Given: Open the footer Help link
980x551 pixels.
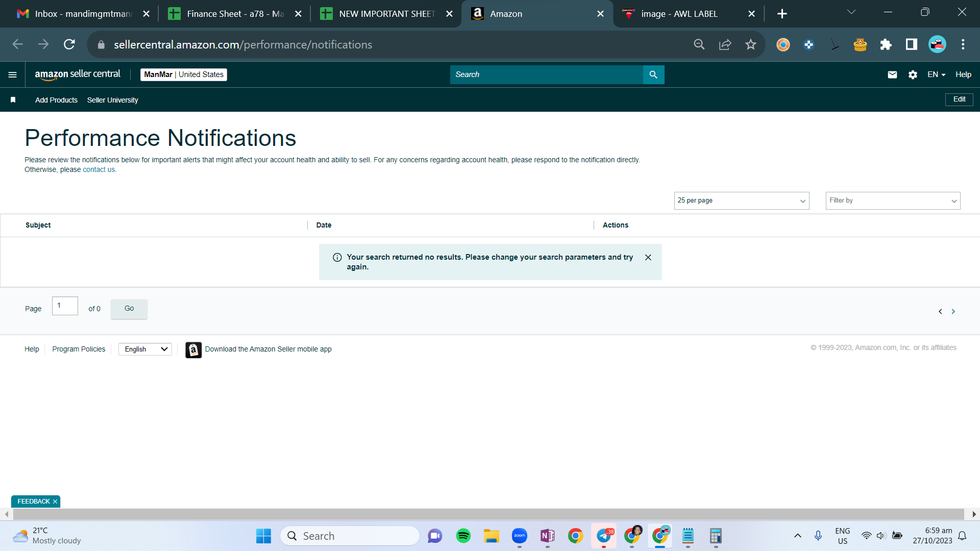Looking at the screenshot, I should point(32,349).
